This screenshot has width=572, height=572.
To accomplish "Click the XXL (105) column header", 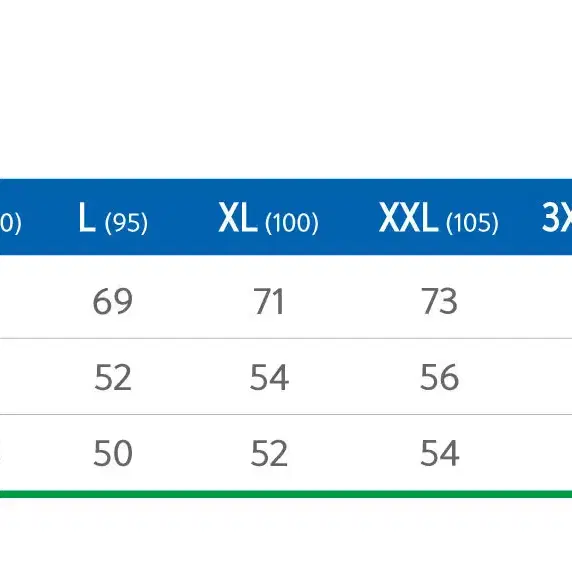I will [438, 218].
